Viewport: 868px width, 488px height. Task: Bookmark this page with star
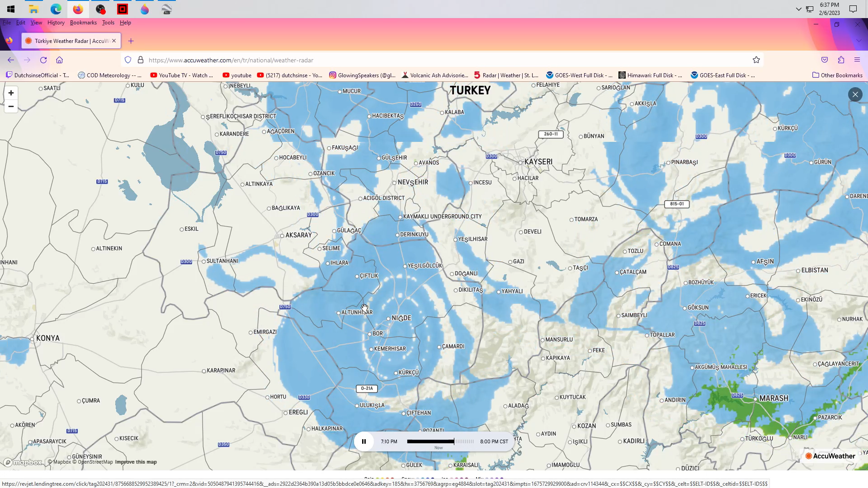click(756, 60)
